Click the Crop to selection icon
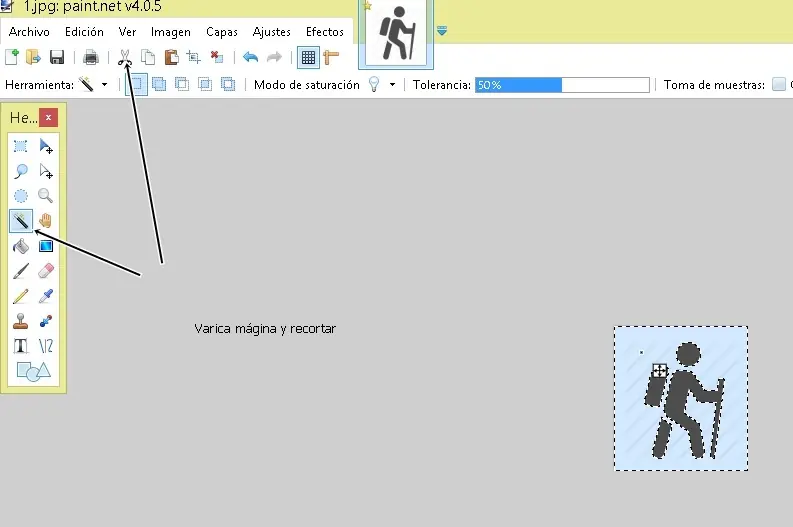The height and width of the screenshot is (527, 793). (194, 57)
